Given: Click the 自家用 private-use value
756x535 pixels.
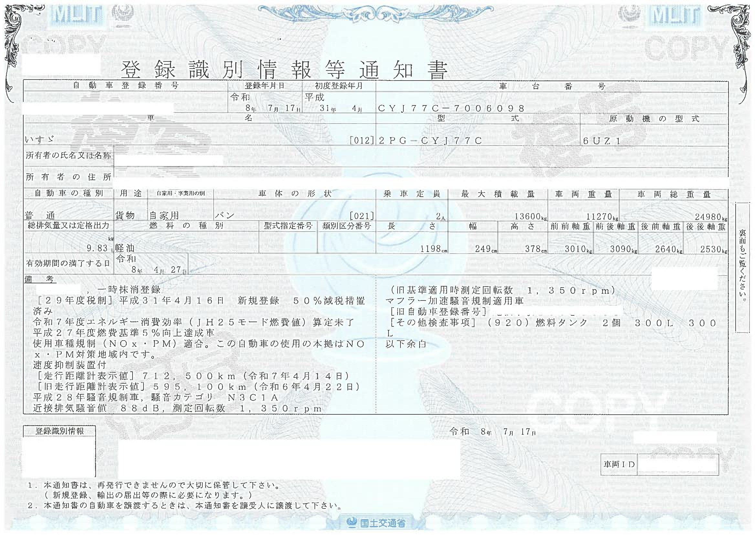Looking at the screenshot, I should coord(164,216).
